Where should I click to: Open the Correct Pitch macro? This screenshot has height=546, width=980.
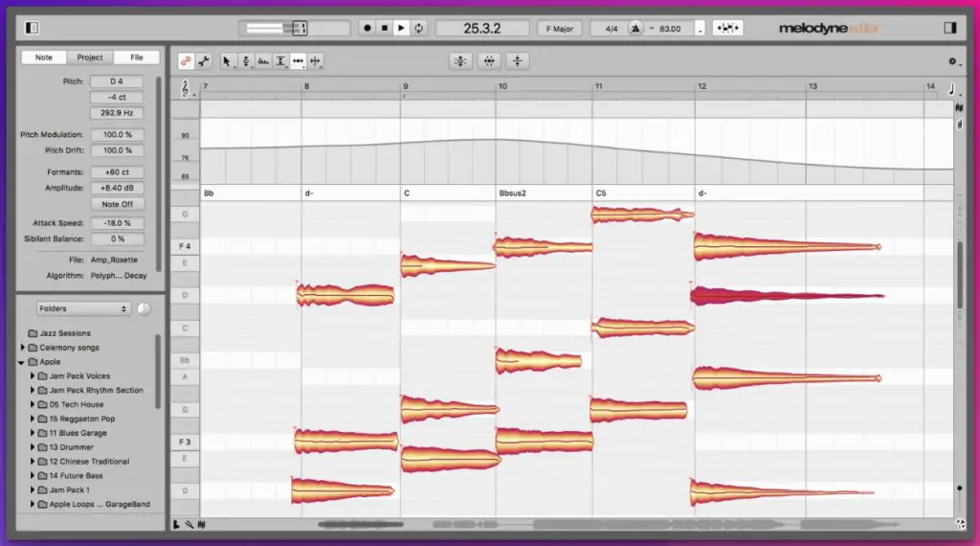(x=460, y=60)
